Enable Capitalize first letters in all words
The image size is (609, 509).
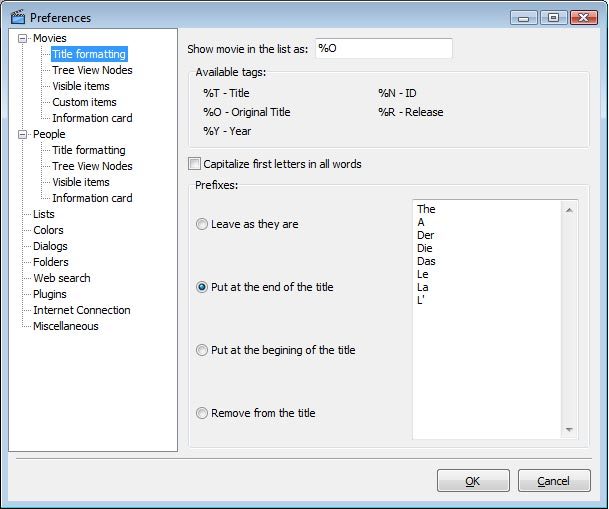[194, 164]
